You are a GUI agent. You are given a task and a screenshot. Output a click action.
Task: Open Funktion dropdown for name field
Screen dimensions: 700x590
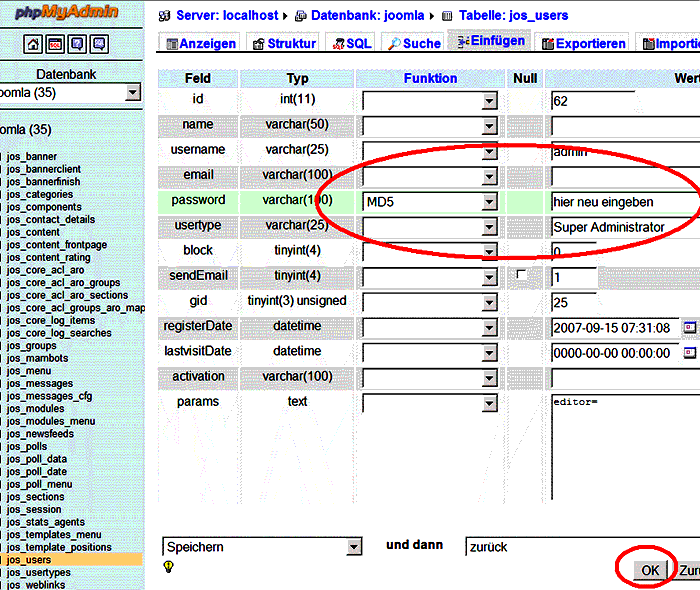(x=430, y=126)
